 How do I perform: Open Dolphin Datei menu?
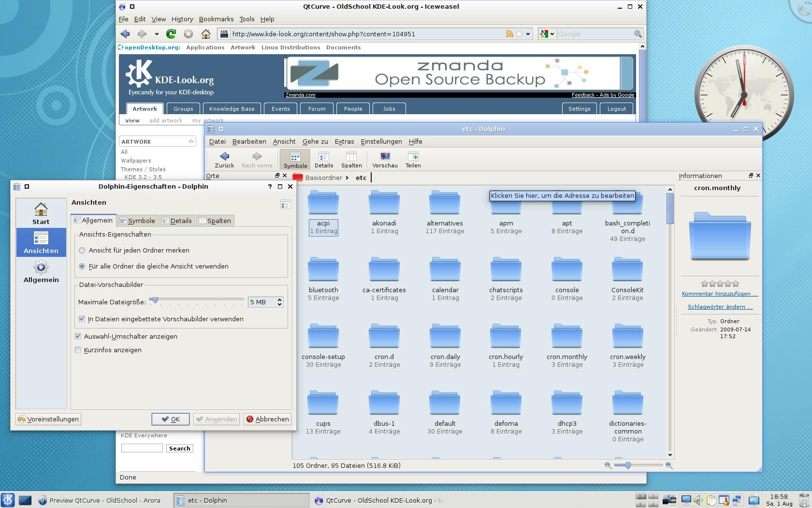pos(217,141)
